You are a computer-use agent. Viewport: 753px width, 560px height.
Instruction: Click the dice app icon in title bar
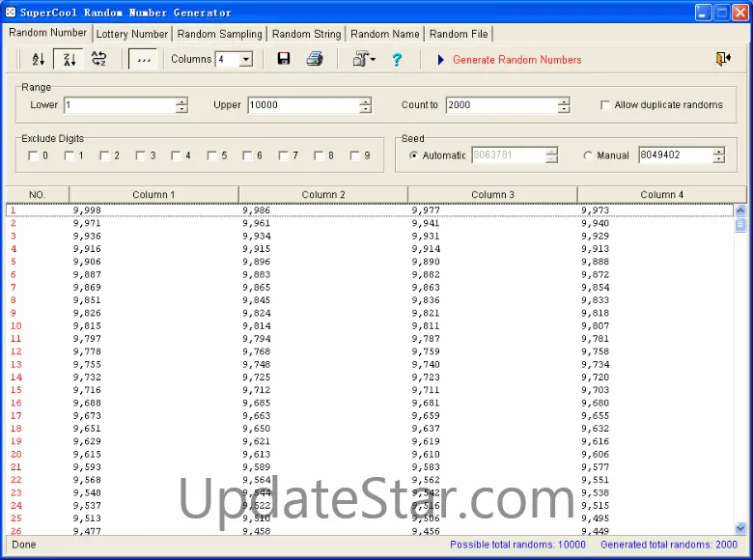11,12
